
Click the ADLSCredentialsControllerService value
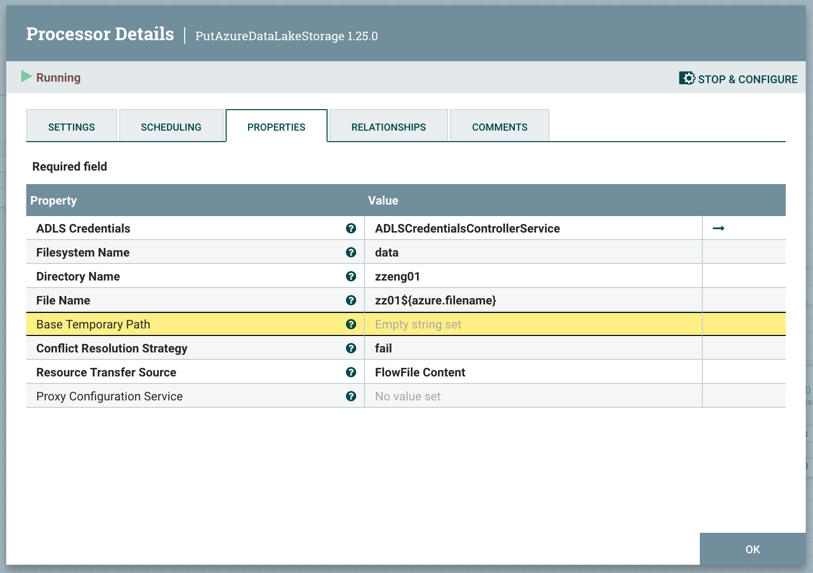pyautogui.click(x=467, y=229)
